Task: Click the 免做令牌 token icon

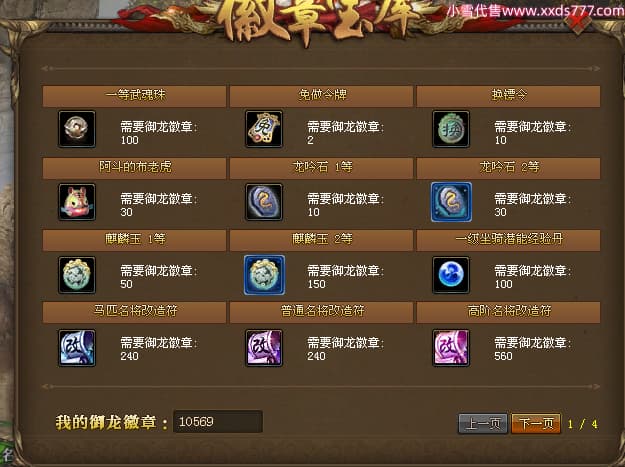Action: [x=264, y=129]
